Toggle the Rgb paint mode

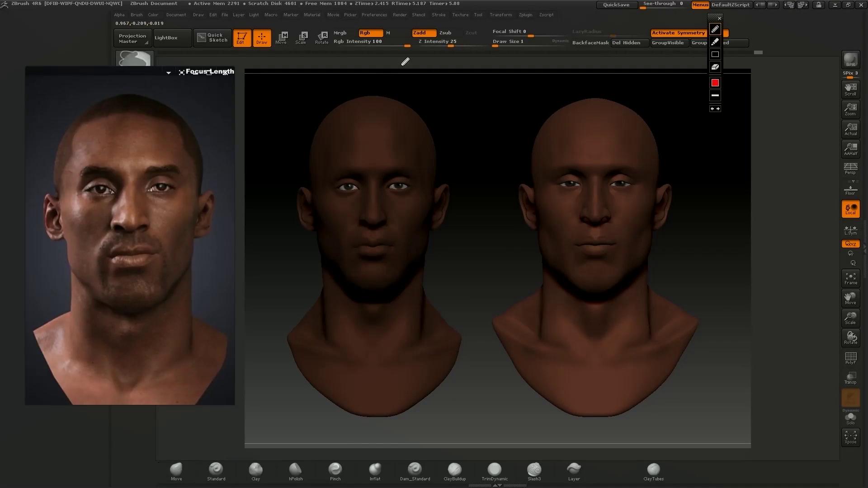pyautogui.click(x=370, y=33)
